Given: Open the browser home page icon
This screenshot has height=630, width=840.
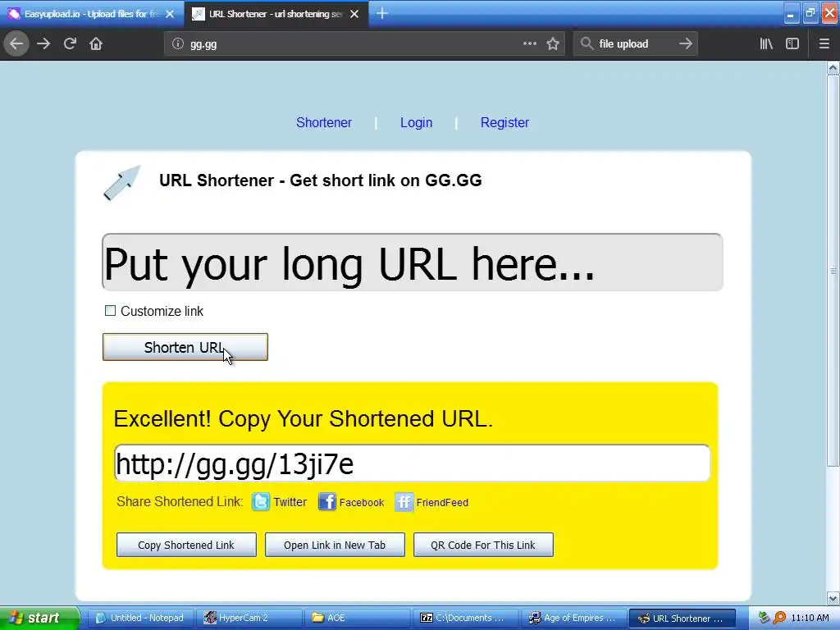Looking at the screenshot, I should tap(96, 43).
